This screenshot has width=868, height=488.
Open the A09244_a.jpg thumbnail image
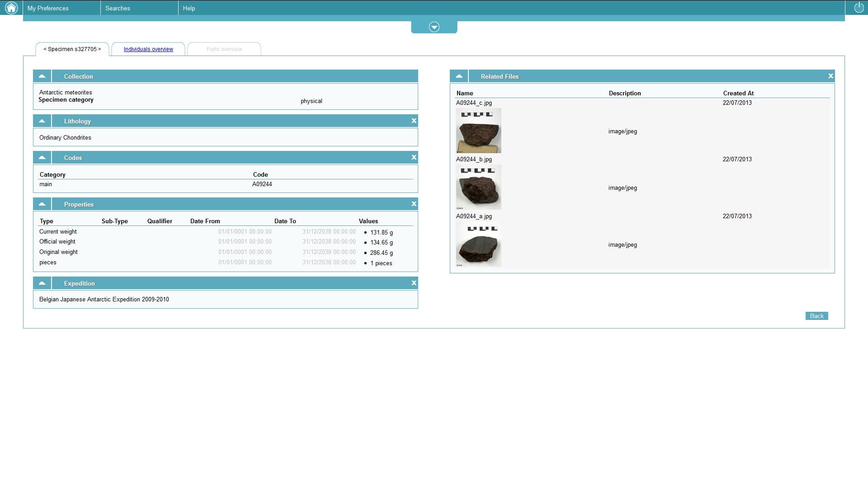pyautogui.click(x=478, y=244)
